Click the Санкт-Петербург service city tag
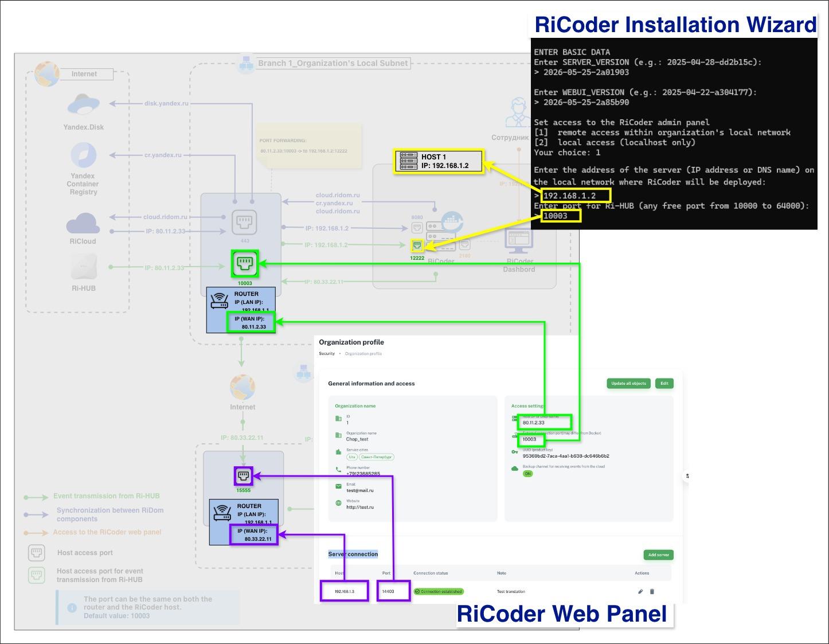Image resolution: width=829 pixels, height=644 pixels. coord(377,457)
